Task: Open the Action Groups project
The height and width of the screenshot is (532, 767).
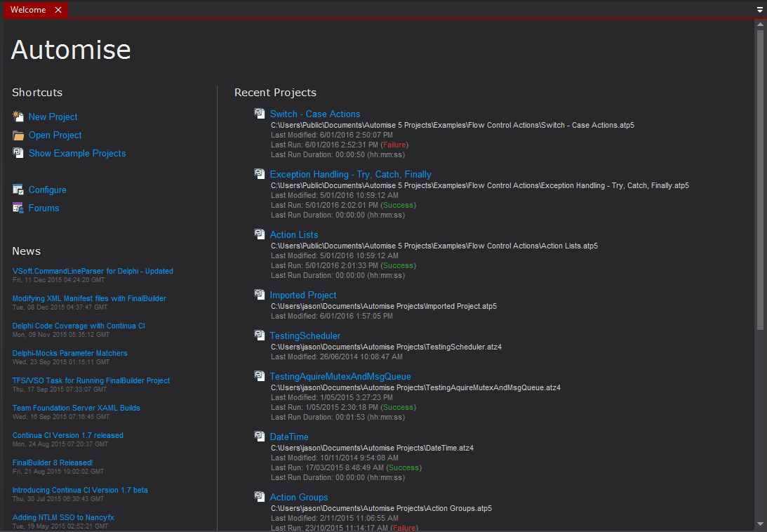Action: (x=299, y=497)
